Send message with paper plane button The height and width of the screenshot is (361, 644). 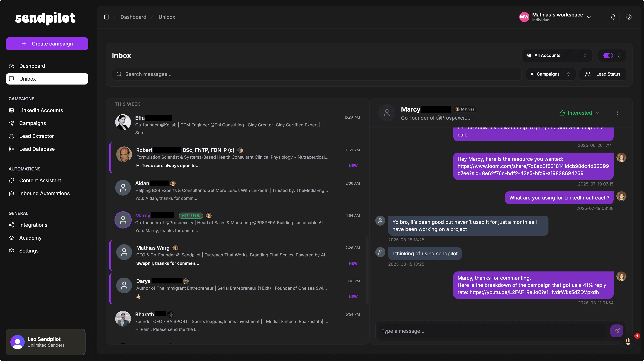617,331
